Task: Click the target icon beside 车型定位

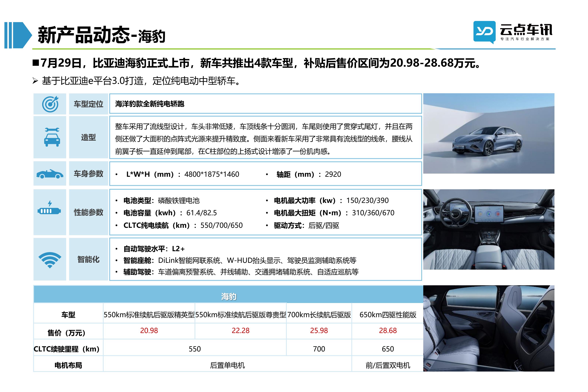Action: (x=50, y=104)
